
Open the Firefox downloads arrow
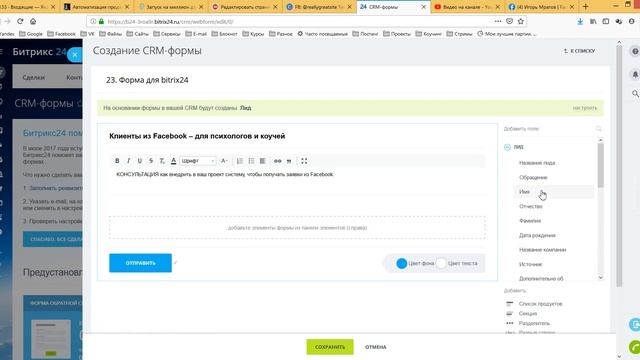(x=580, y=22)
